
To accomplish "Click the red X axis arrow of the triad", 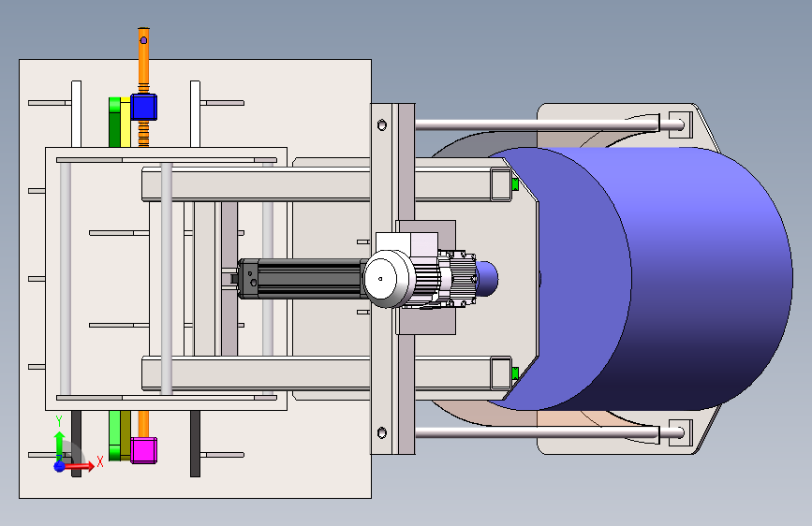I will tap(79, 466).
